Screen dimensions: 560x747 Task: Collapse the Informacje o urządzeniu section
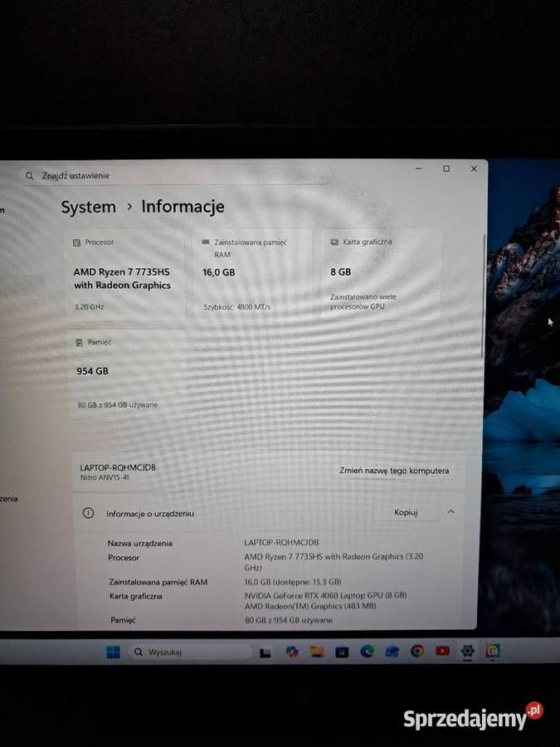[450, 512]
